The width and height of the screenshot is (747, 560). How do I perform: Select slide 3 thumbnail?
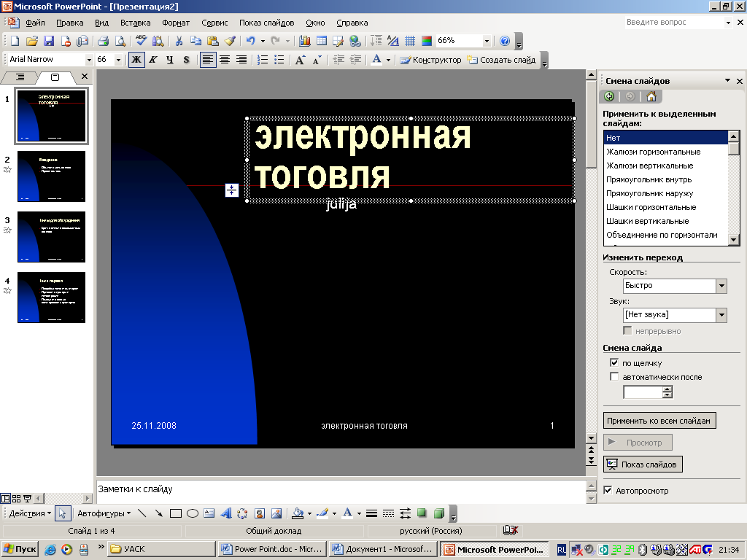click(52, 237)
